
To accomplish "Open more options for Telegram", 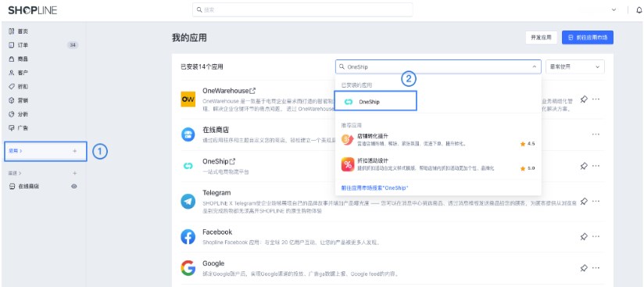I will (596, 202).
